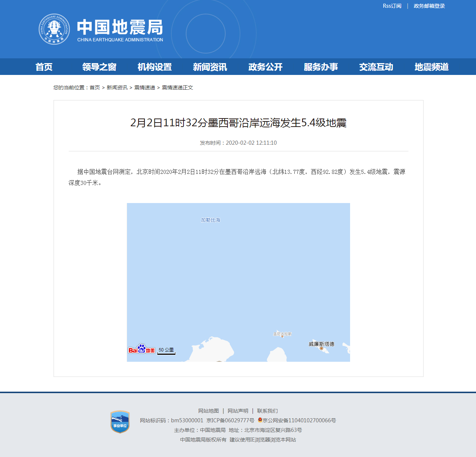Viewport: 476px width, 457px height.
Task: Click the blue institution badge in footer
Action: click(120, 422)
